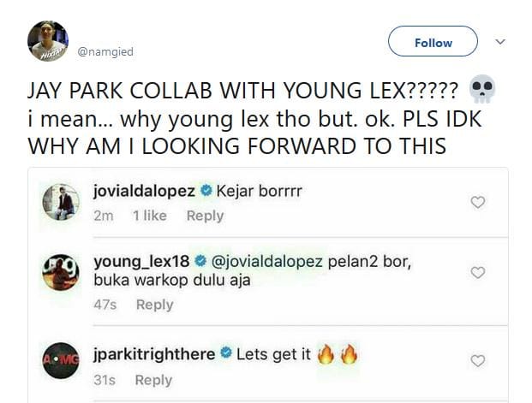
Task: View the 1 like count
Action: coord(149,216)
